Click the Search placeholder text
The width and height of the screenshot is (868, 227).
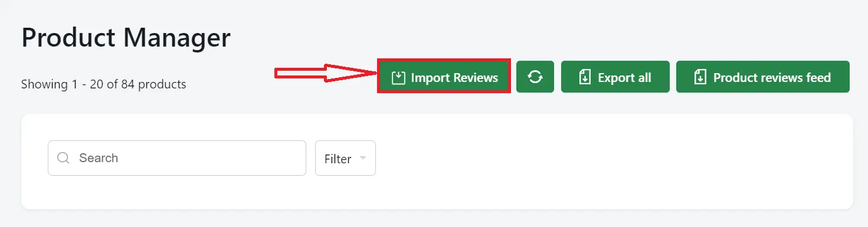[99, 158]
